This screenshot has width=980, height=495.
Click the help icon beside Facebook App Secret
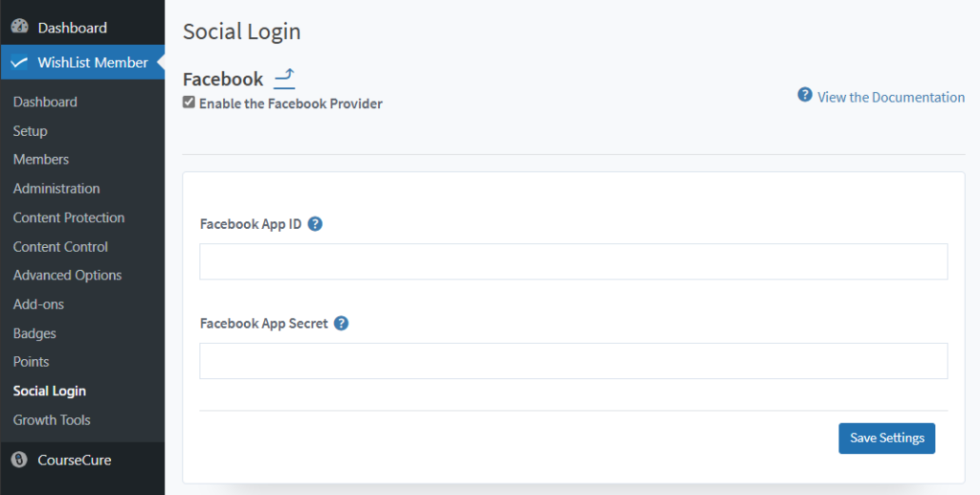pyautogui.click(x=342, y=323)
